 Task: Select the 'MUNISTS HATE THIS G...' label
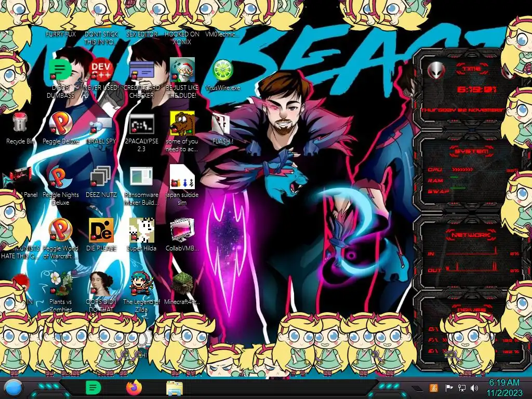point(20,252)
